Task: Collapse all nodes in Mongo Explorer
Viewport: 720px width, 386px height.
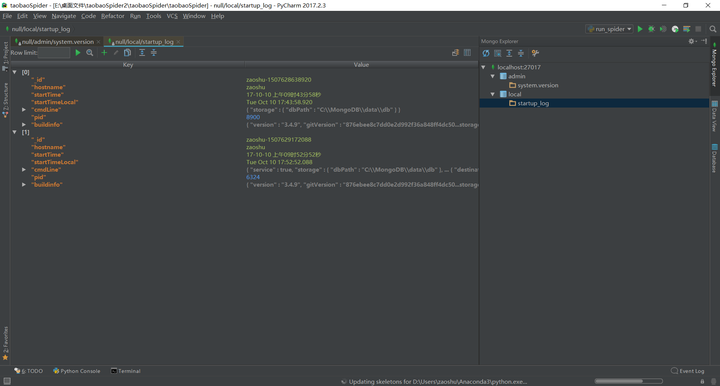Action: pos(521,53)
